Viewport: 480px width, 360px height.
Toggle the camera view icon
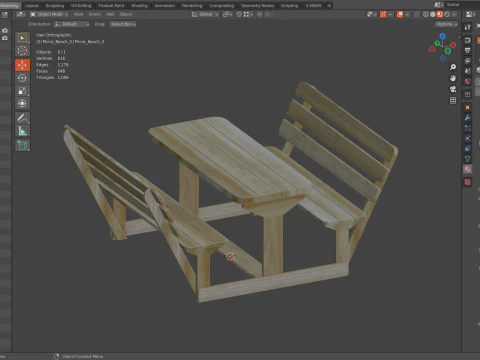coord(453,89)
